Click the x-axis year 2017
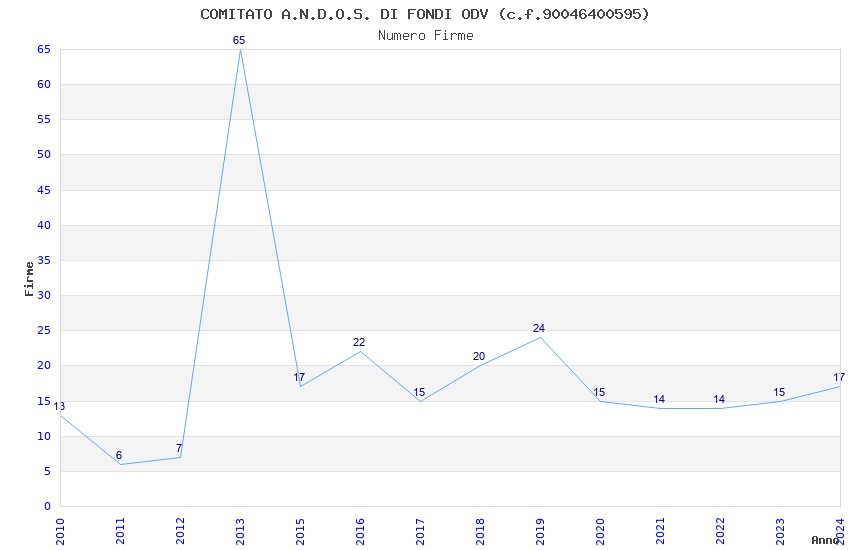The image size is (850, 550). tap(420, 531)
